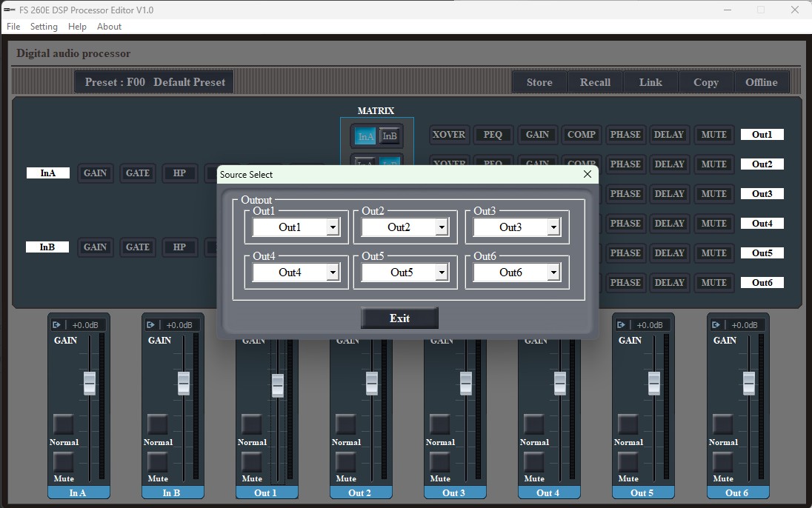This screenshot has height=508, width=812.
Task: Open COMP block for Out1
Action: (582, 135)
